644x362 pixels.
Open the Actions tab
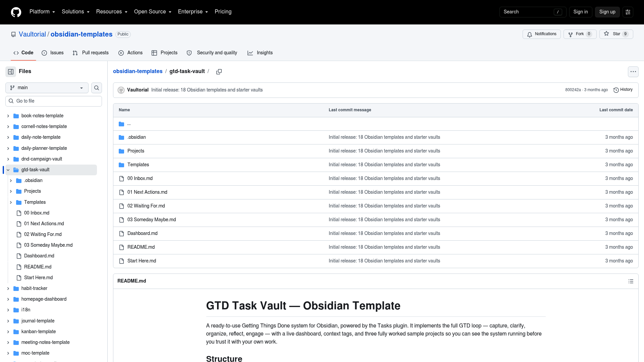coord(130,53)
